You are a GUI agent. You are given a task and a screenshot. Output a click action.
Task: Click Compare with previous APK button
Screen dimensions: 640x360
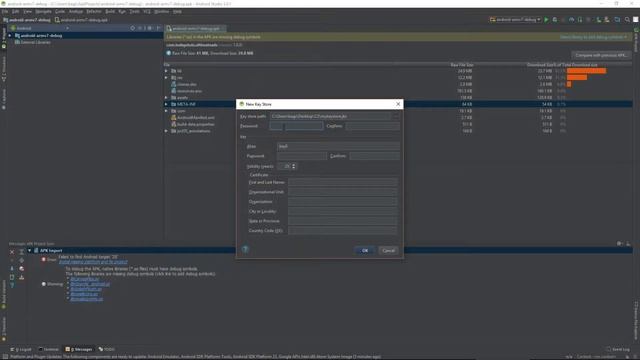tap(600, 55)
